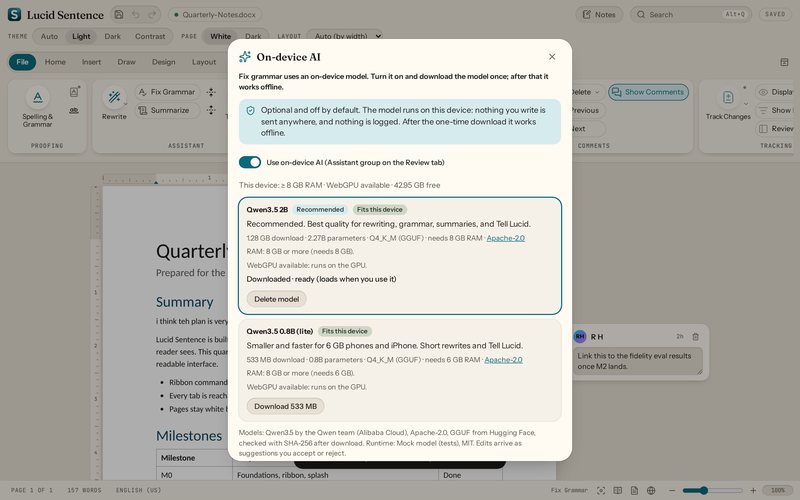The image size is (800, 500).
Task: Open the File tab
Action: pyautogui.click(x=22, y=62)
